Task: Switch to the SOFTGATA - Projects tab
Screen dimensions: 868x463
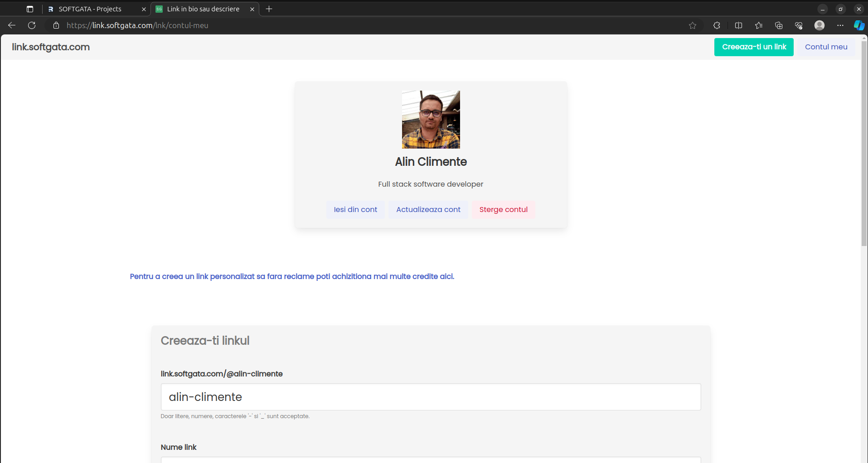Action: pos(90,9)
